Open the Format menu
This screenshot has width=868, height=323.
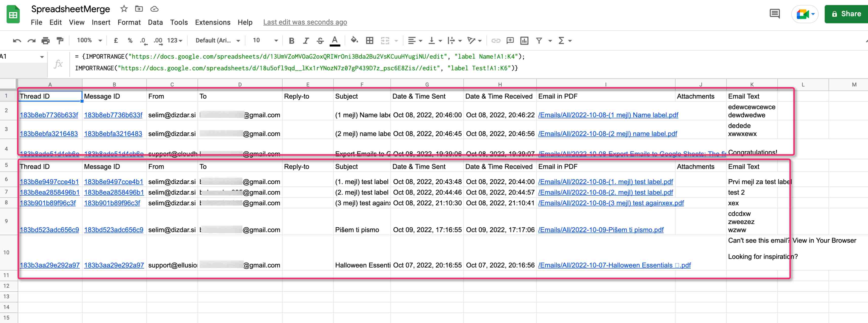pyautogui.click(x=129, y=22)
